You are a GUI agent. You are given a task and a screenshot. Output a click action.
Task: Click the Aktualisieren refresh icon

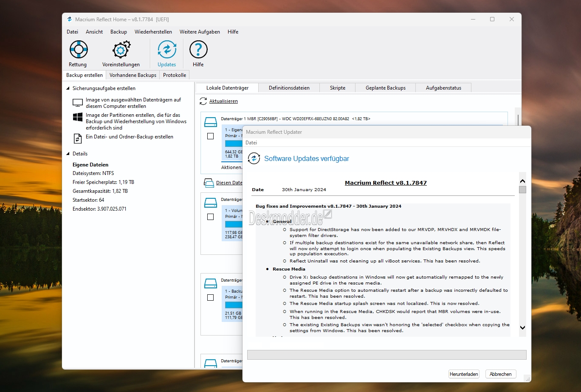203,101
